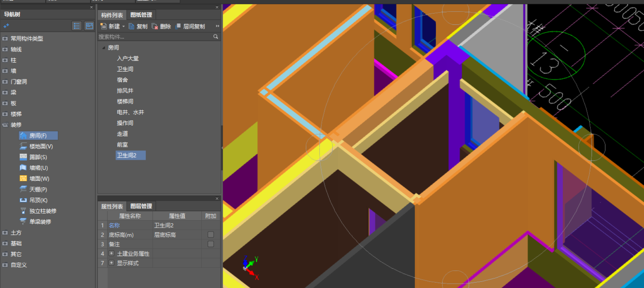Switch to the 构件列表 tab

(x=112, y=15)
